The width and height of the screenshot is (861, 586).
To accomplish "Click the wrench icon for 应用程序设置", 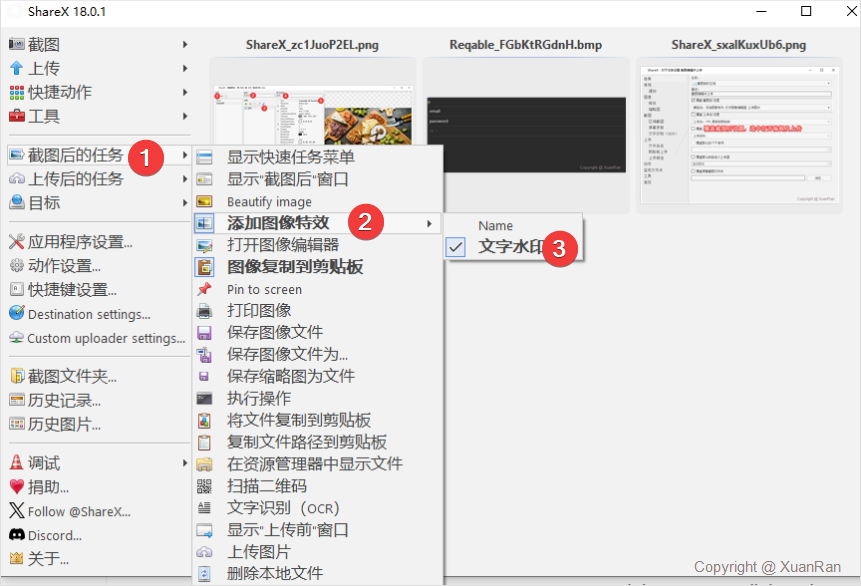I will click(16, 241).
